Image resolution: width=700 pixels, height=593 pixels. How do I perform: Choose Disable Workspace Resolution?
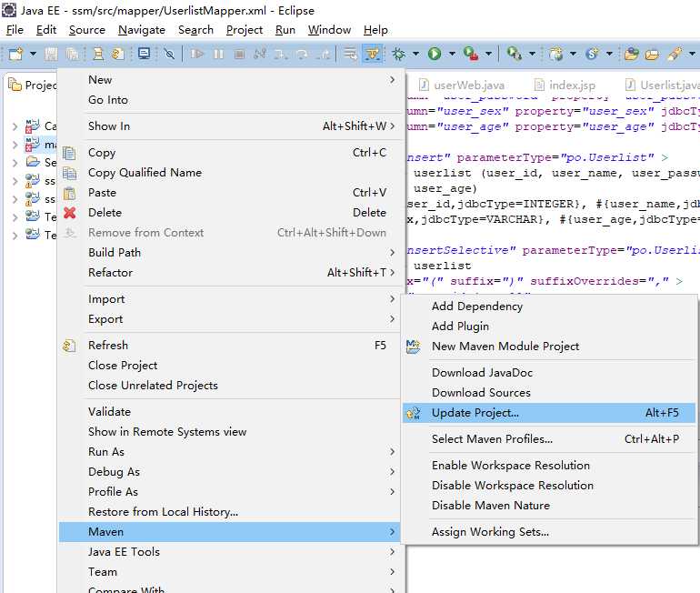[x=549, y=486]
